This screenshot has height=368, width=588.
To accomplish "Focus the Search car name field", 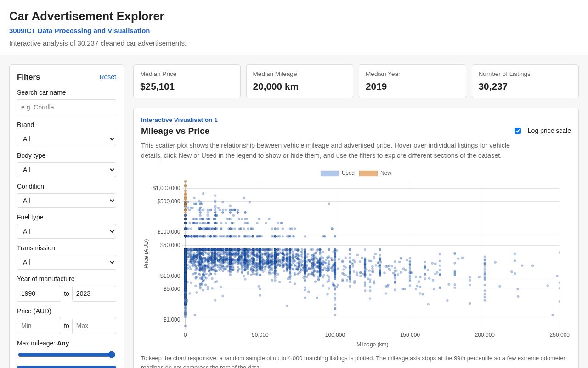I will (x=67, y=107).
